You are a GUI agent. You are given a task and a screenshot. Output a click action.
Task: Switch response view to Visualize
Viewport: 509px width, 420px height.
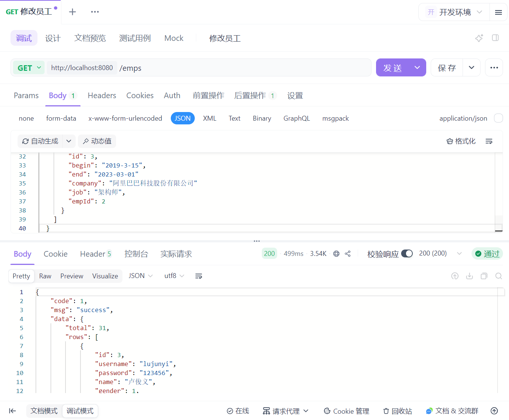coord(105,276)
